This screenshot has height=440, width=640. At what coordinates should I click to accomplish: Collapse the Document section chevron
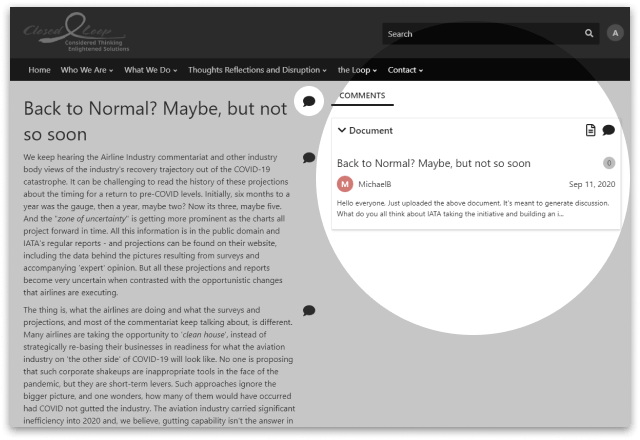coord(342,130)
